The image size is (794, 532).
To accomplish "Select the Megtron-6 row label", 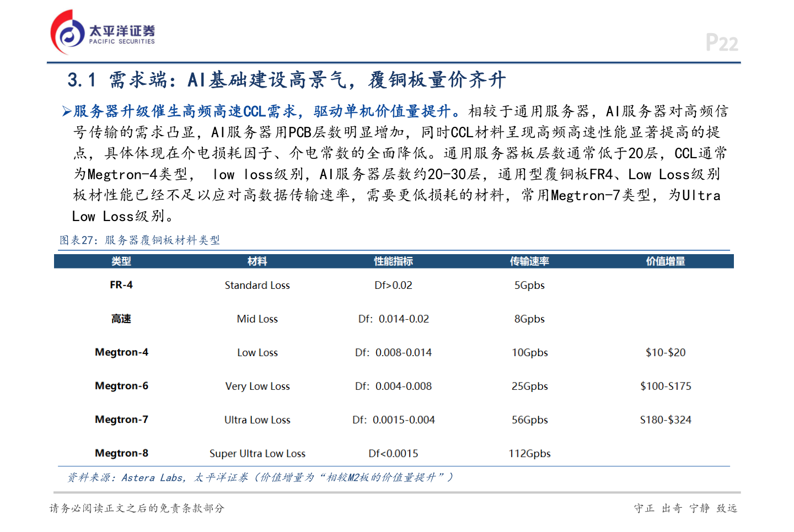I will pos(121,386).
